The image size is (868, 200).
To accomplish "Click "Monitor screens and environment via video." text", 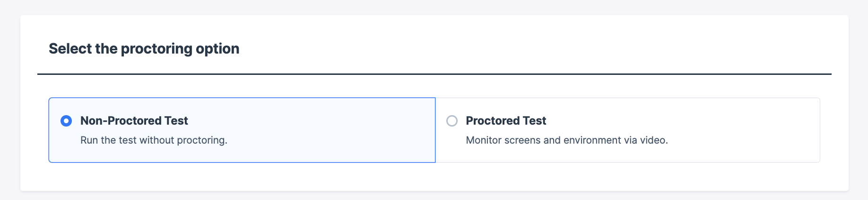I will [566, 140].
